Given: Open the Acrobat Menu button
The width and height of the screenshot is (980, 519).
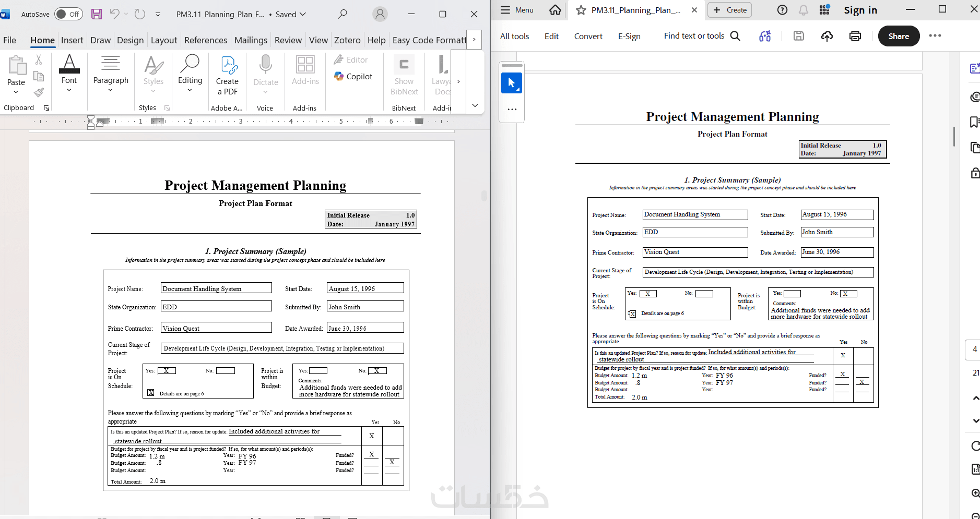Looking at the screenshot, I should tap(517, 10).
